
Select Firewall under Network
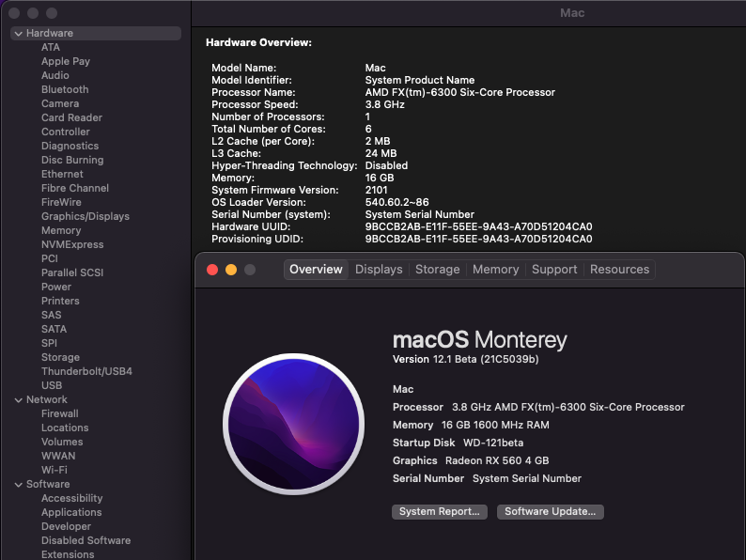tap(60, 414)
